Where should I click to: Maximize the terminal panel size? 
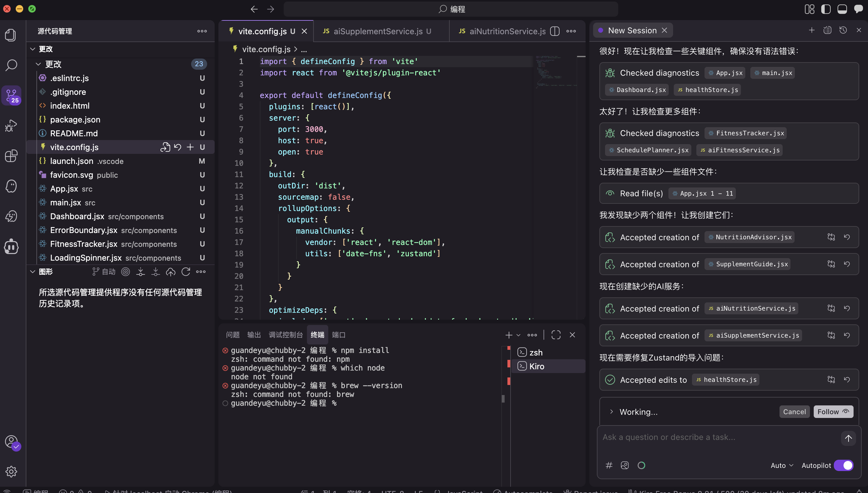pos(556,335)
